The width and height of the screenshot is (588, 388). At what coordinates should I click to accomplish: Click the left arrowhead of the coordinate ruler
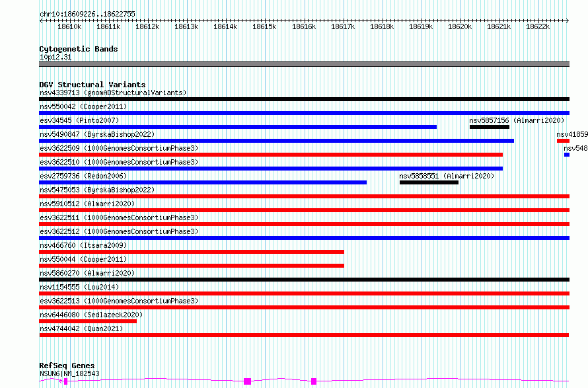pos(41,20)
